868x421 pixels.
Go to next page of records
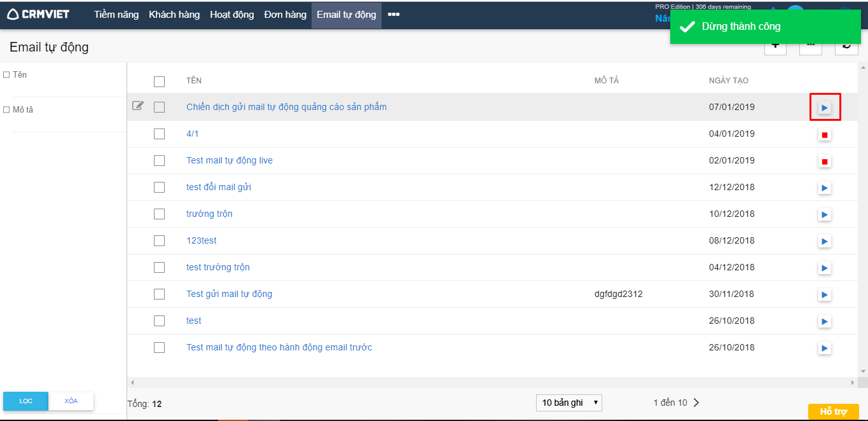(696, 403)
